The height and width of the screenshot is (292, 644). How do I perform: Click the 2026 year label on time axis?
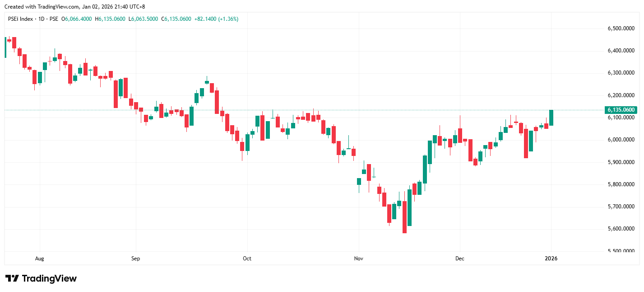pyautogui.click(x=551, y=259)
